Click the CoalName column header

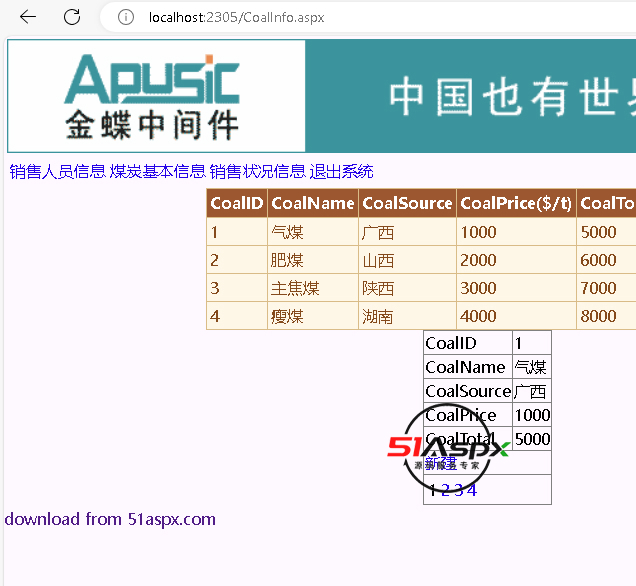(x=313, y=203)
